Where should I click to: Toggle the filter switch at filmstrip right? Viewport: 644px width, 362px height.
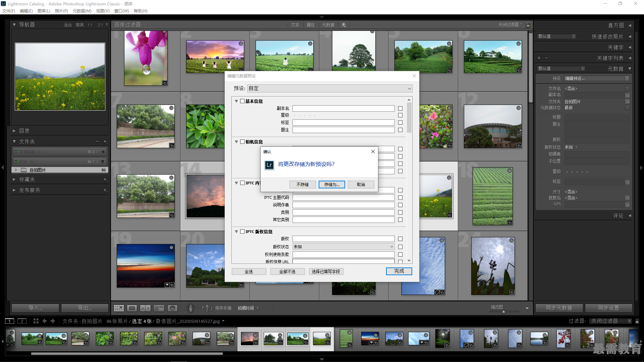637,321
